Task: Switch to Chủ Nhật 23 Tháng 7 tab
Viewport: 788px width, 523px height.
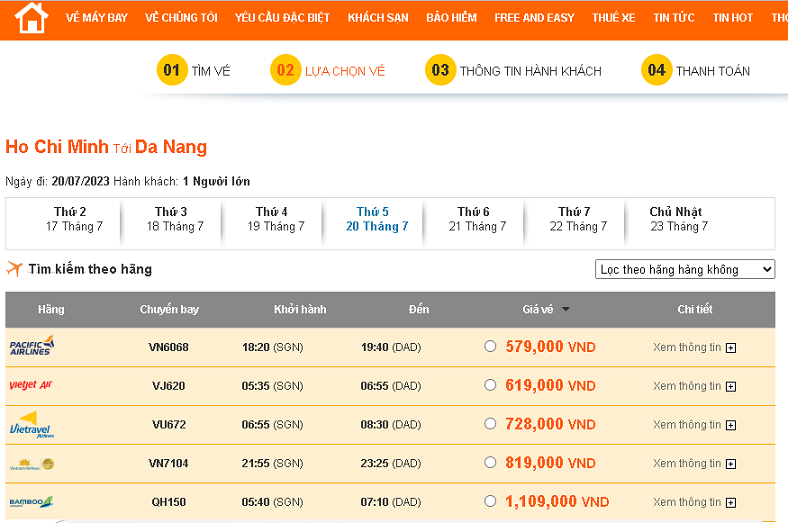Action: tap(679, 219)
